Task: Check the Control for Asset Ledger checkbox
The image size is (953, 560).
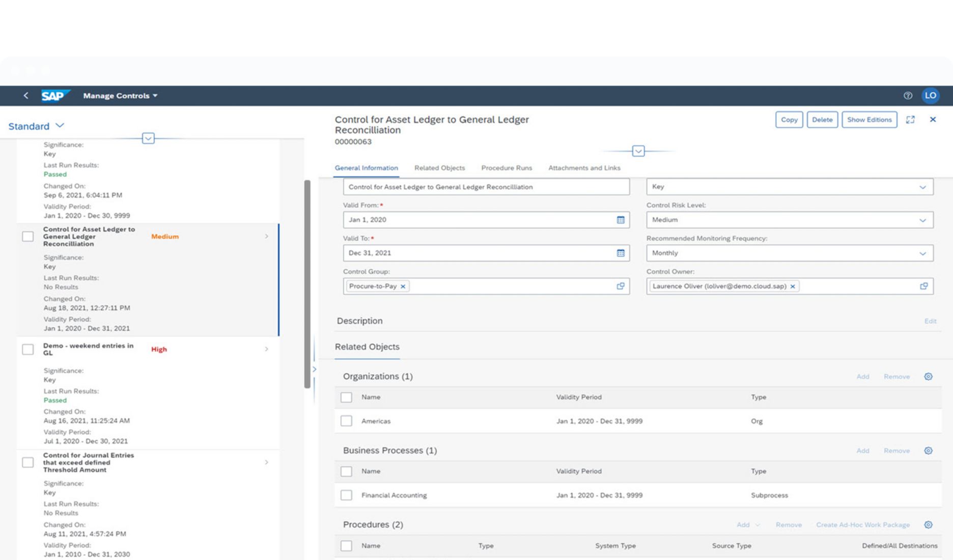Action: coord(28,236)
